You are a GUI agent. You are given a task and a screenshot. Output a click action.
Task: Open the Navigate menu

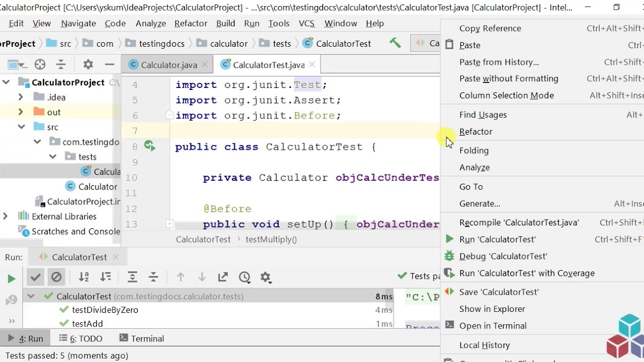click(x=78, y=23)
